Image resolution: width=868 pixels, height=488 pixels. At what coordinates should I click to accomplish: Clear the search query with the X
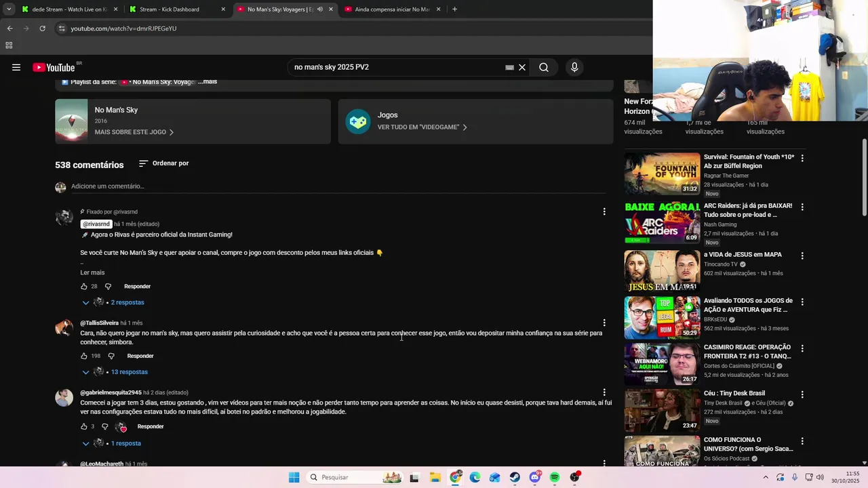pyautogui.click(x=522, y=67)
